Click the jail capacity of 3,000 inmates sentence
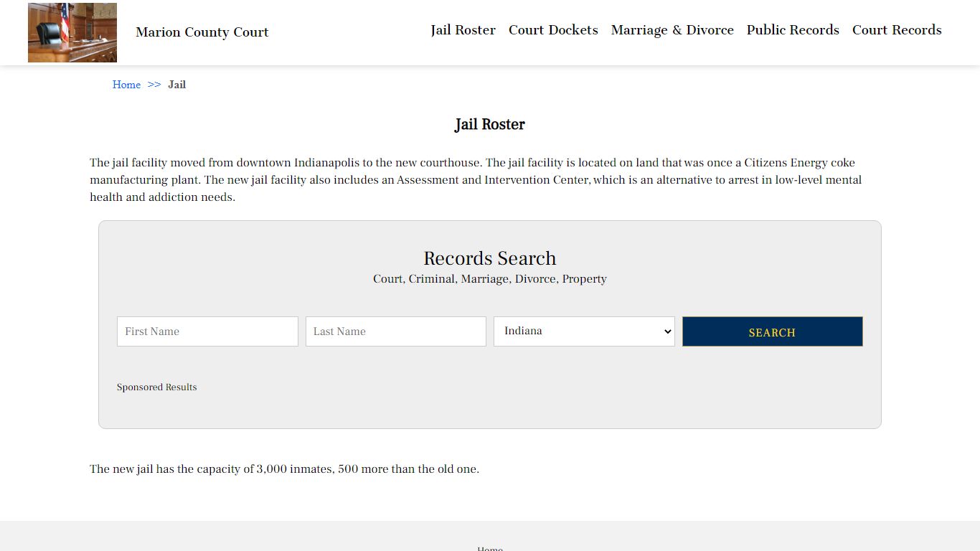Image resolution: width=980 pixels, height=551 pixels. 284,469
